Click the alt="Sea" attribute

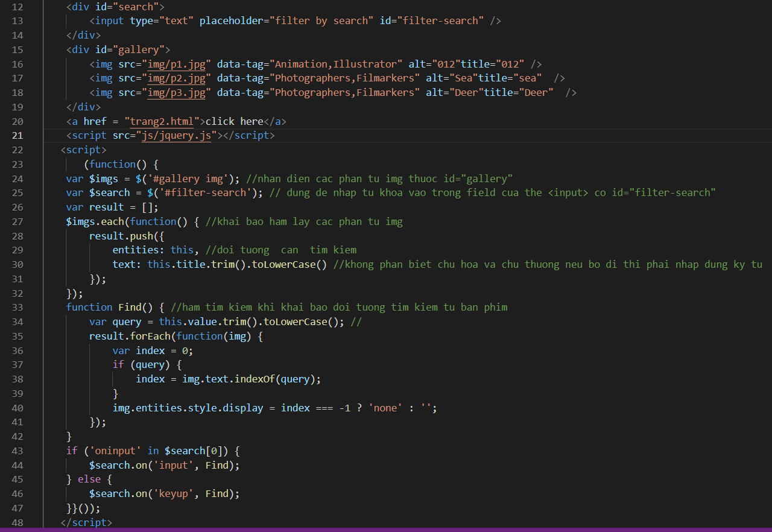click(452, 78)
